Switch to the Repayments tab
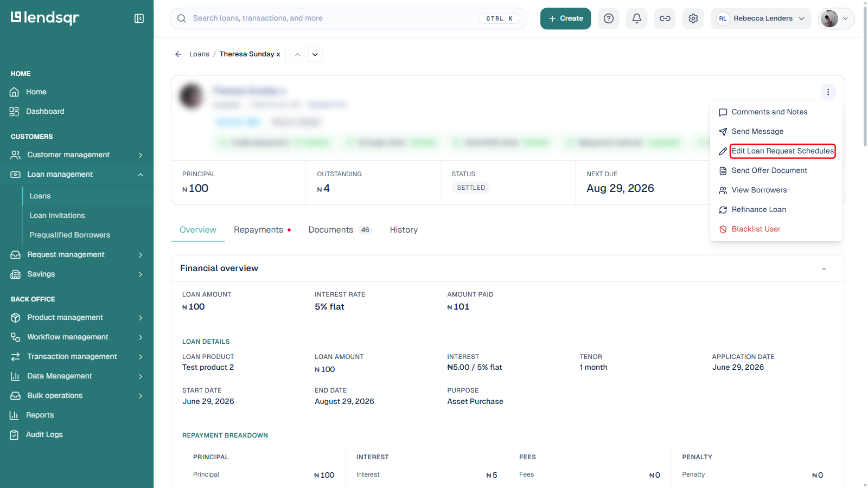This screenshot has width=868, height=488. [x=262, y=230]
